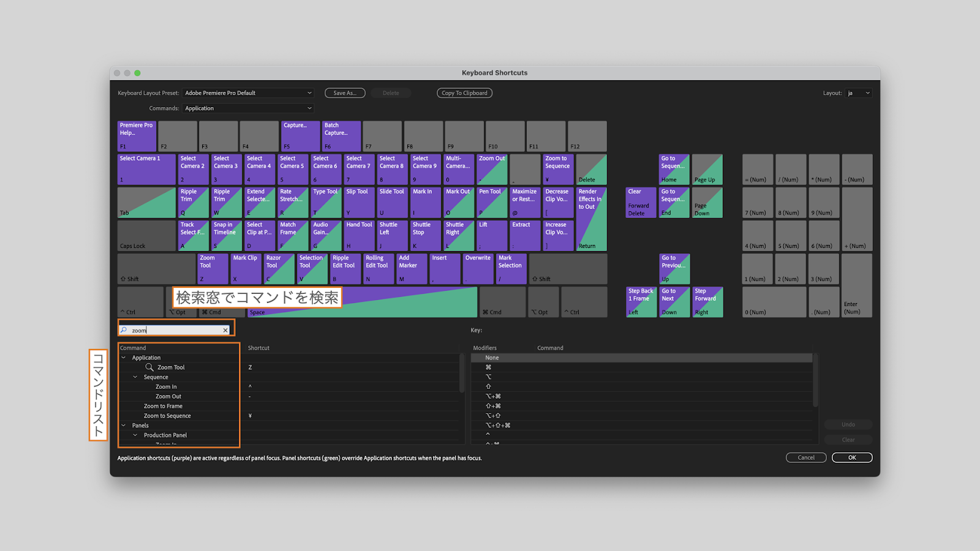This screenshot has height=551, width=980.
Task: Click the Zoom Out key on keyboard
Action: [x=492, y=169]
